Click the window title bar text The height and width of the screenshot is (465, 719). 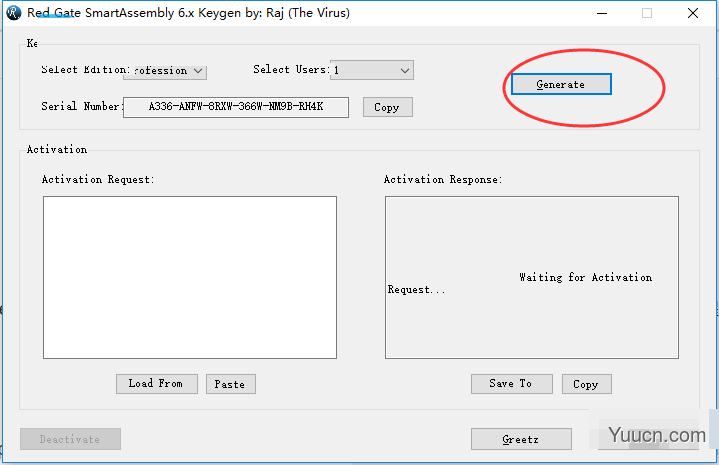click(188, 13)
